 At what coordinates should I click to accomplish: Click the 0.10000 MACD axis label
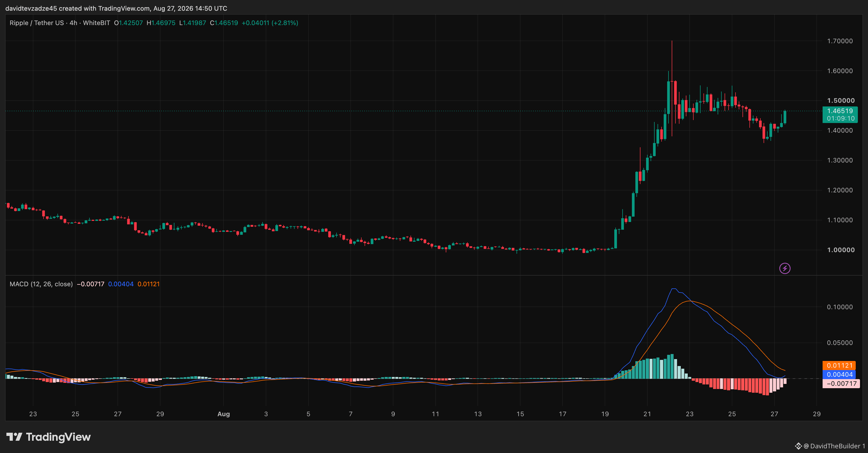point(840,307)
